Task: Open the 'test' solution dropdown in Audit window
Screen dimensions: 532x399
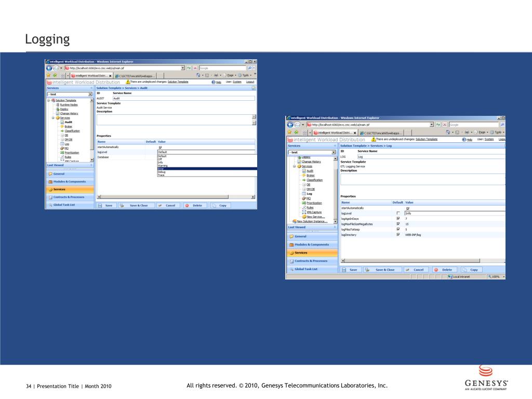Action: point(90,95)
